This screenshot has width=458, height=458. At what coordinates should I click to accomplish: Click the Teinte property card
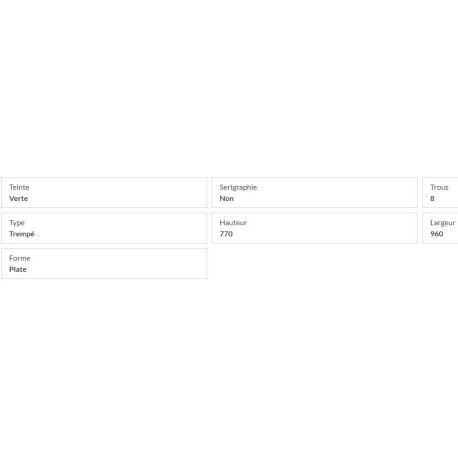[104, 193]
